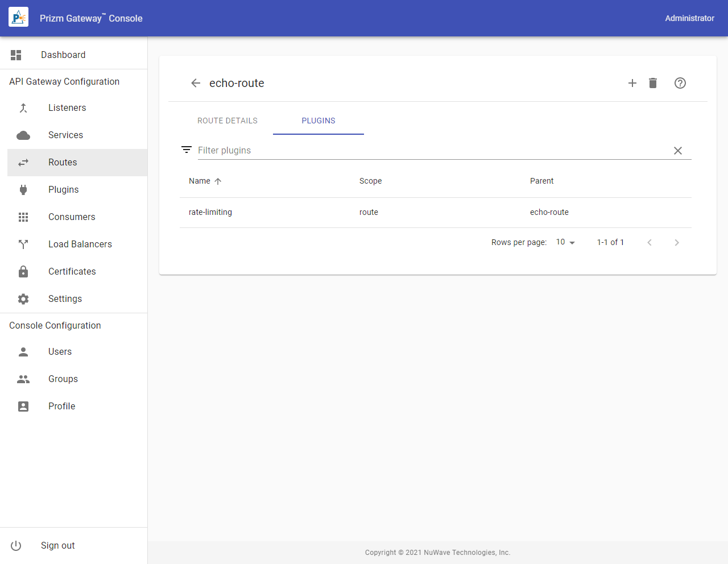Open Consumers from the sidebar
The height and width of the screenshot is (564, 728).
72,217
